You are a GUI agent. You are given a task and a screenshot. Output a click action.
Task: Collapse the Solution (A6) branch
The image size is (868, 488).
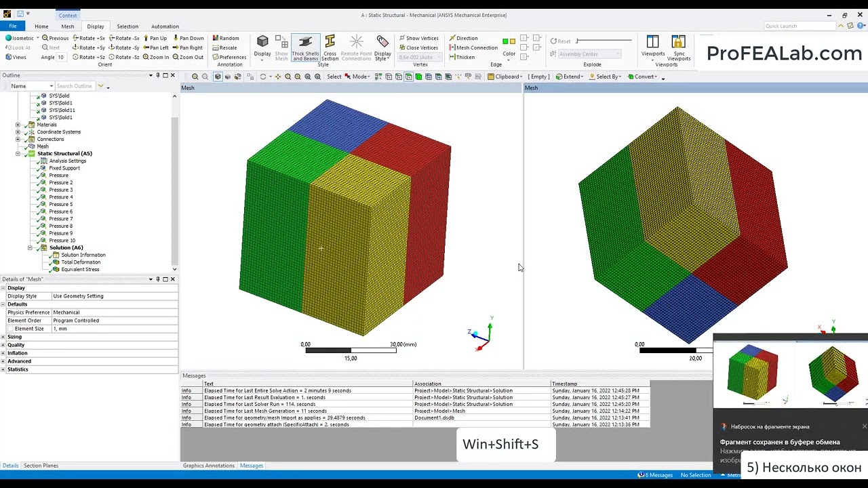30,248
